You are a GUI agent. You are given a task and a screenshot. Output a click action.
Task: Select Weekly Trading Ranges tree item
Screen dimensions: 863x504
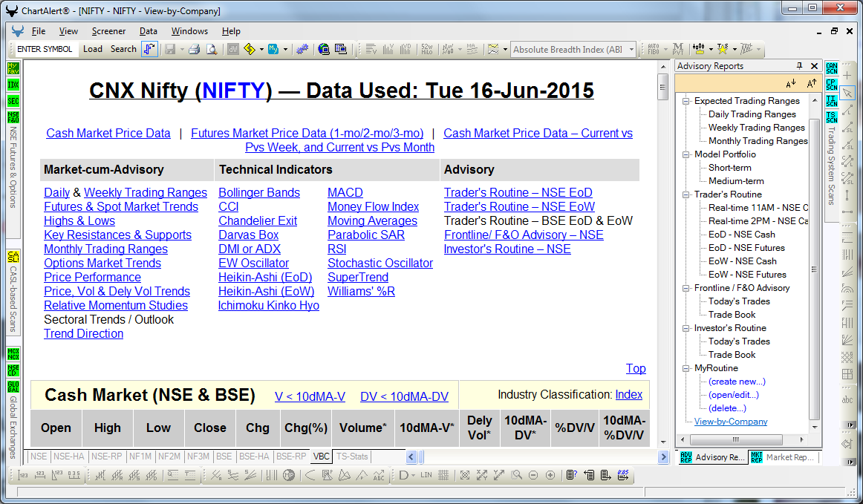tap(756, 128)
